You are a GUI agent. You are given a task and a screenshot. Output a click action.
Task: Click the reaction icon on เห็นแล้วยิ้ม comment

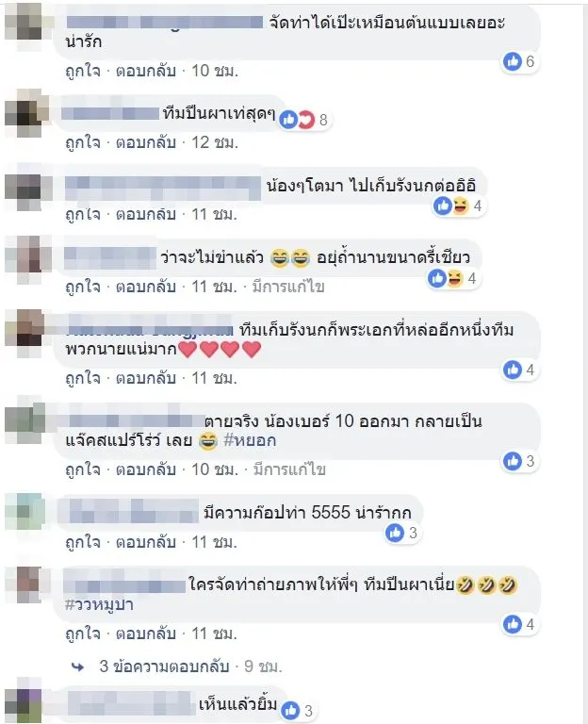291,710
